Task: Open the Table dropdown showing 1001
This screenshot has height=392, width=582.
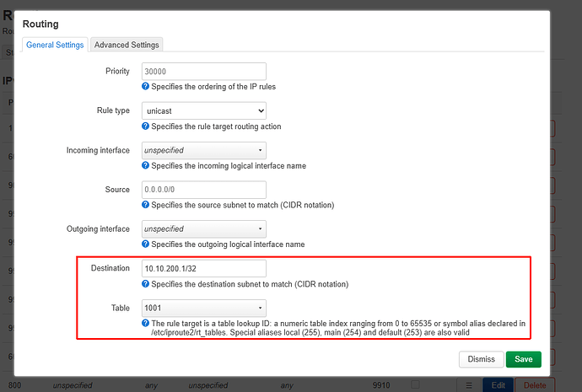Action: (x=204, y=308)
